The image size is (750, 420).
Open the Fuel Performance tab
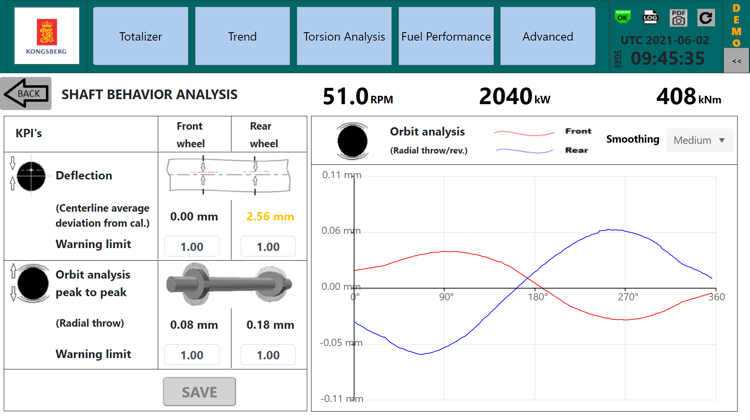click(x=446, y=37)
